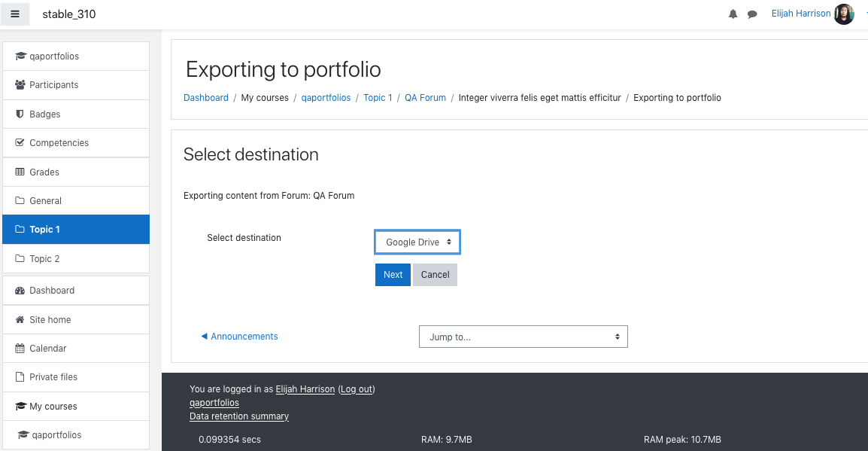868x451 pixels.
Task: Click the Cancel button
Action: [x=435, y=275]
